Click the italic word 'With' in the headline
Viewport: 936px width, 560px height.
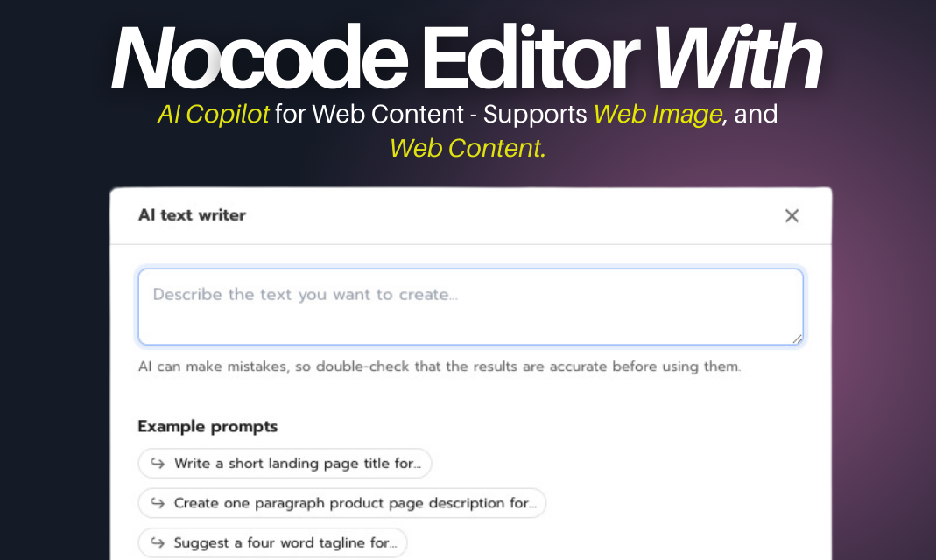click(738, 59)
